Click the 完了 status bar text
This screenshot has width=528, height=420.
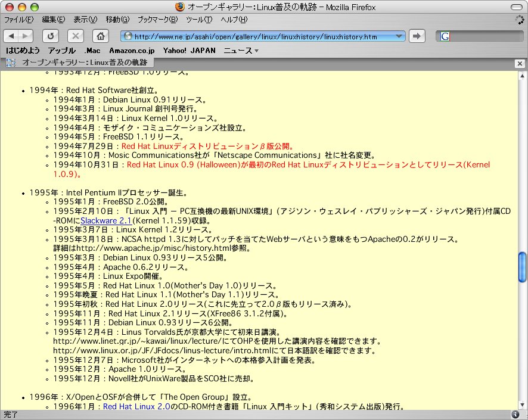pos(11,415)
